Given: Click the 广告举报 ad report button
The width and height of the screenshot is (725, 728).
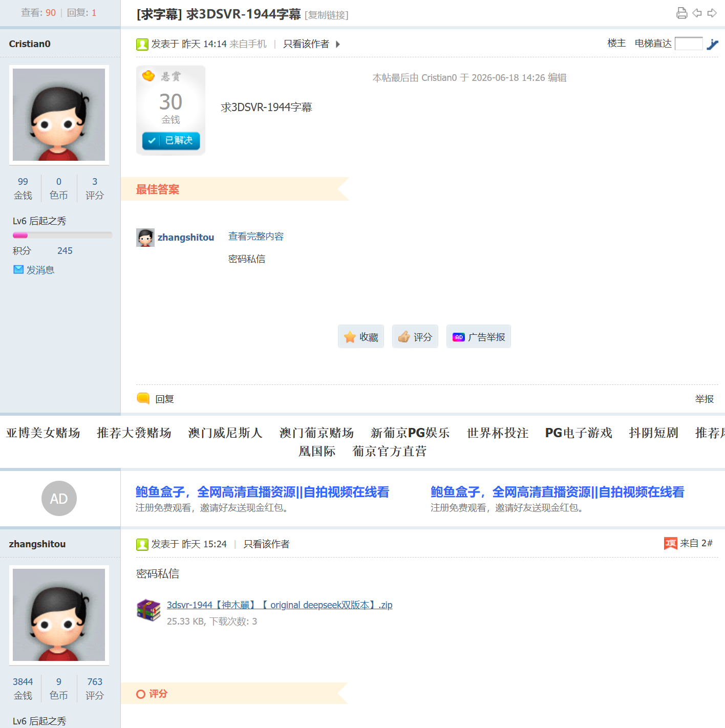Looking at the screenshot, I should coord(479,336).
